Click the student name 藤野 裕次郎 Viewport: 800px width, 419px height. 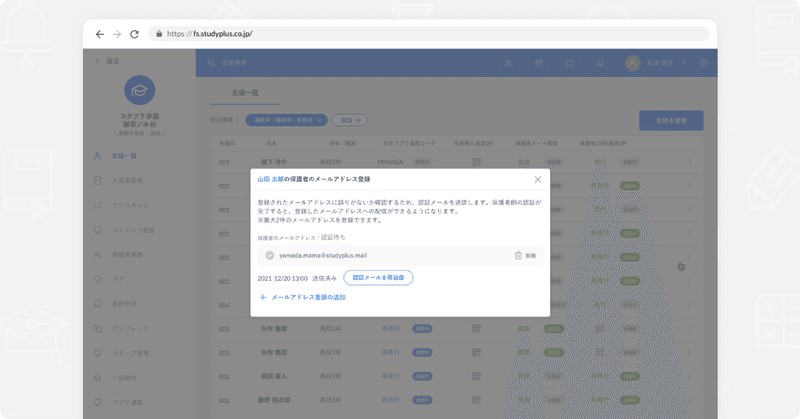274,401
